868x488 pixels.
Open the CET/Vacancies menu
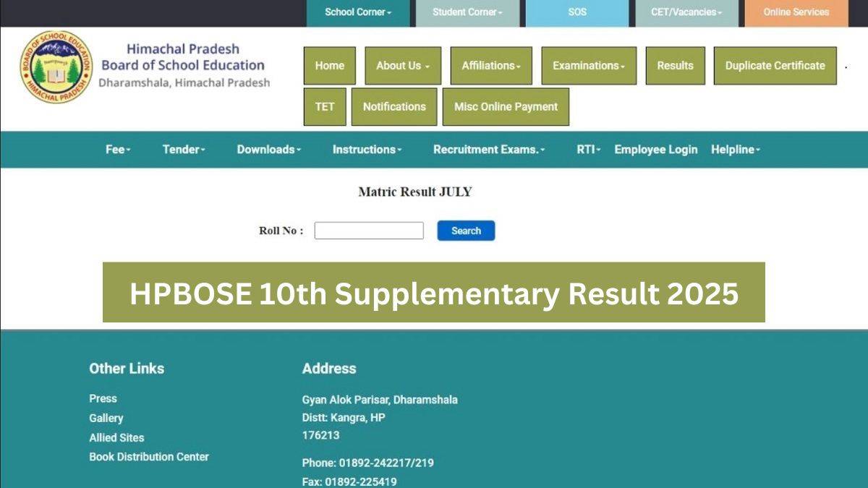coord(686,12)
